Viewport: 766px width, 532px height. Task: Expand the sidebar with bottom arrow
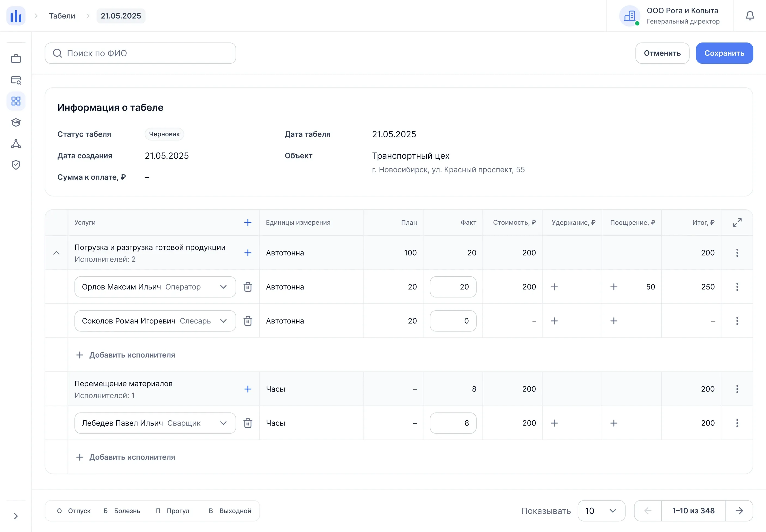16,516
